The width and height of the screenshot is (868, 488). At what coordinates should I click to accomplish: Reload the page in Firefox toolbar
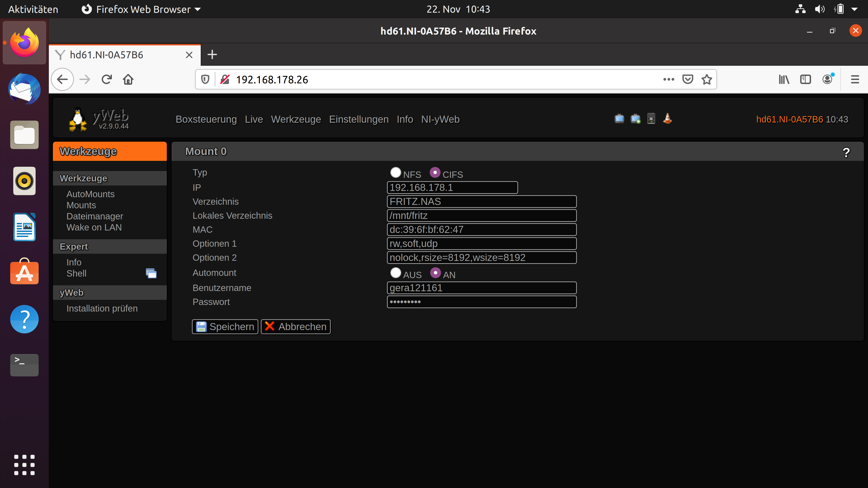tap(106, 80)
